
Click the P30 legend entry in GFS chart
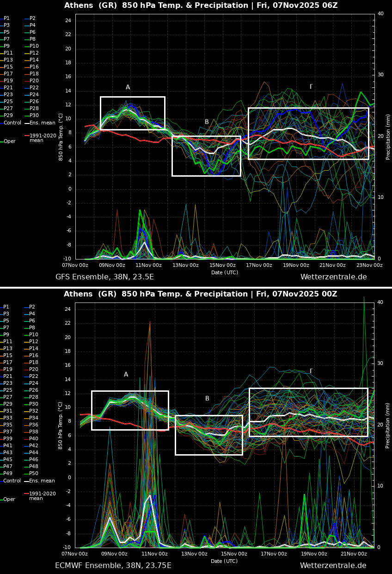pos(34,116)
